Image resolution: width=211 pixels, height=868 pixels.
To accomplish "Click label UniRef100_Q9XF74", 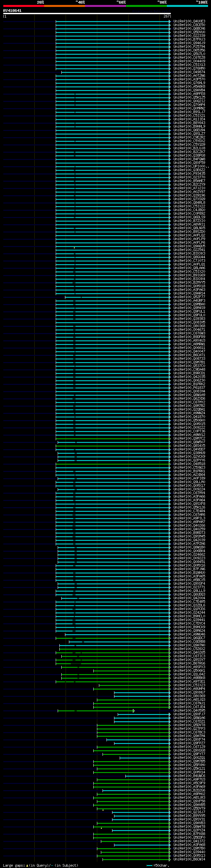I will (x=189, y=739).
